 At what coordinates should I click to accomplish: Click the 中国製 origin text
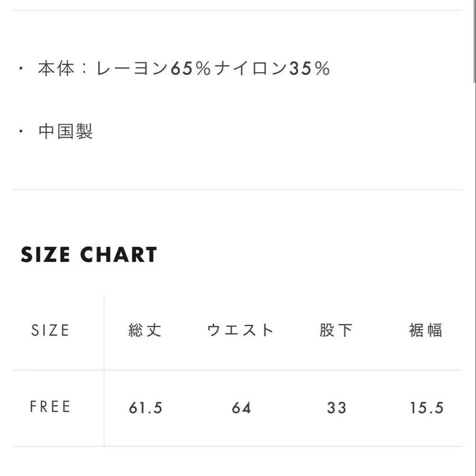(x=66, y=132)
